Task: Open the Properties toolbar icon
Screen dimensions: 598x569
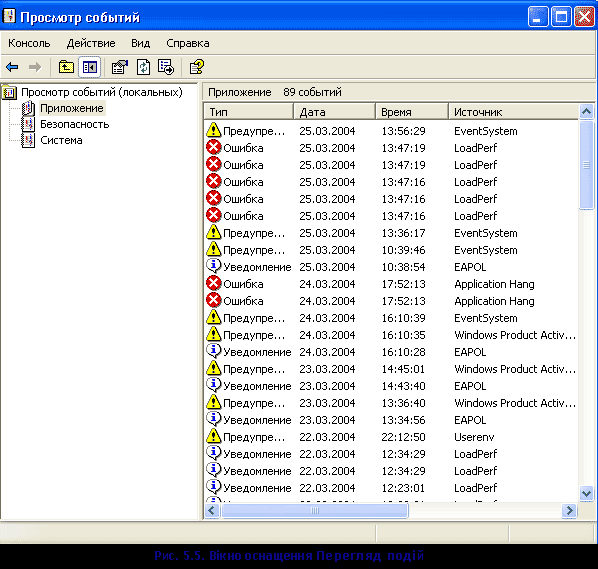Action: click(120, 67)
